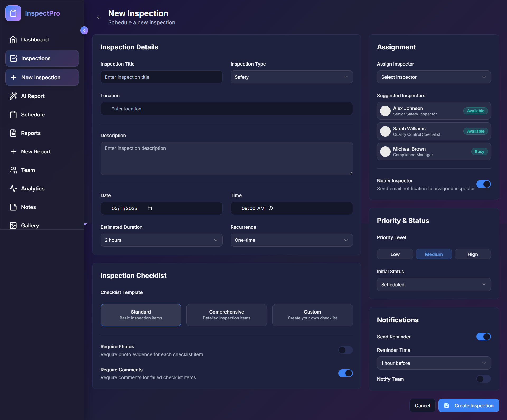Click the plus icon next to New Inspection

click(x=13, y=77)
